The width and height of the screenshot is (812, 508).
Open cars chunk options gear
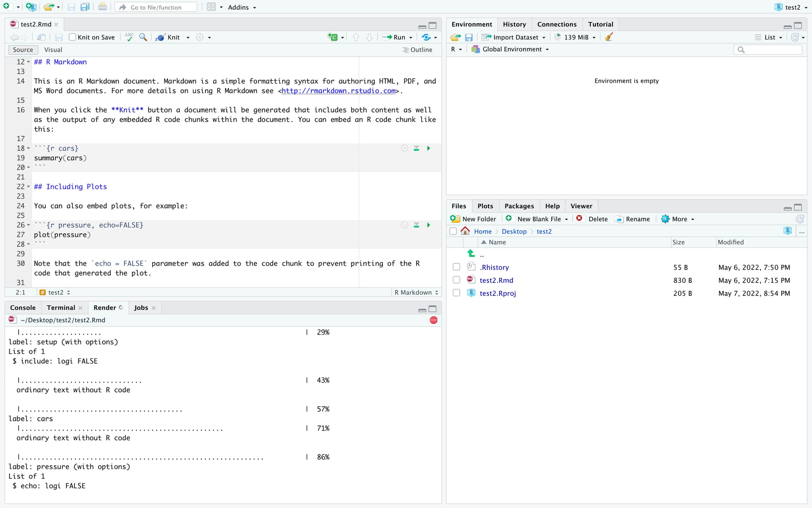[x=405, y=148]
